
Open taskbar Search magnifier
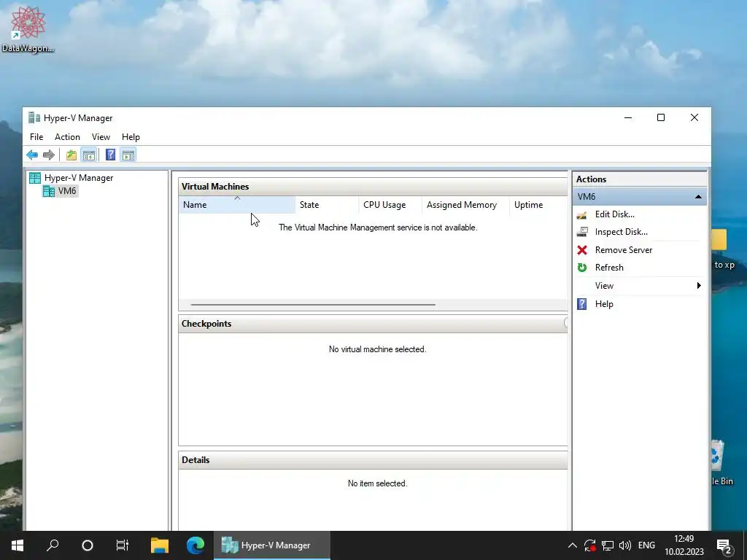point(53,545)
